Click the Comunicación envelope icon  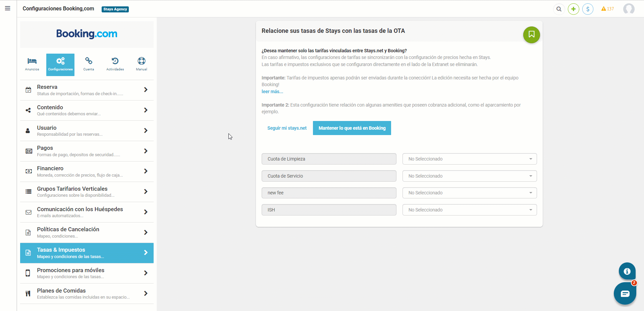click(29, 212)
